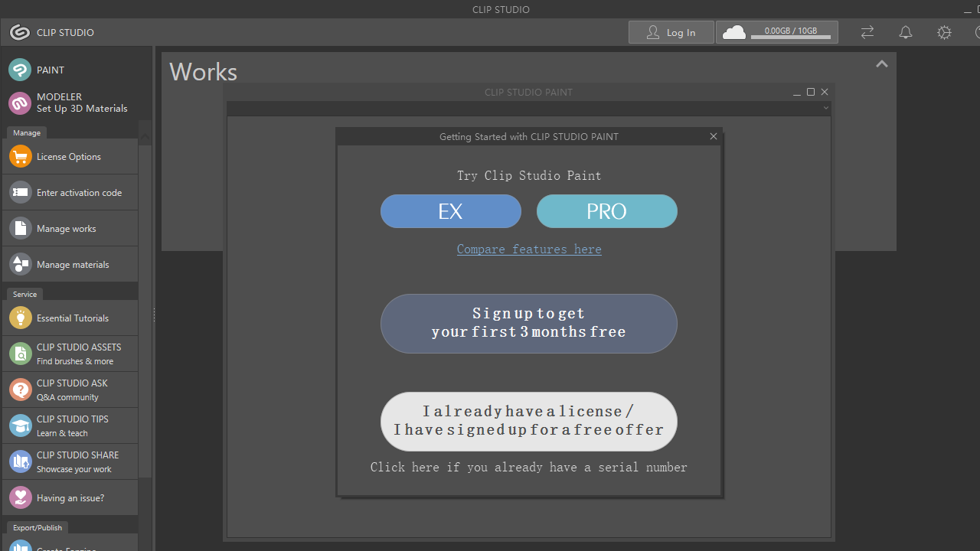Select Essential Tutorials menu item
This screenshot has height=551, width=980.
(70, 318)
